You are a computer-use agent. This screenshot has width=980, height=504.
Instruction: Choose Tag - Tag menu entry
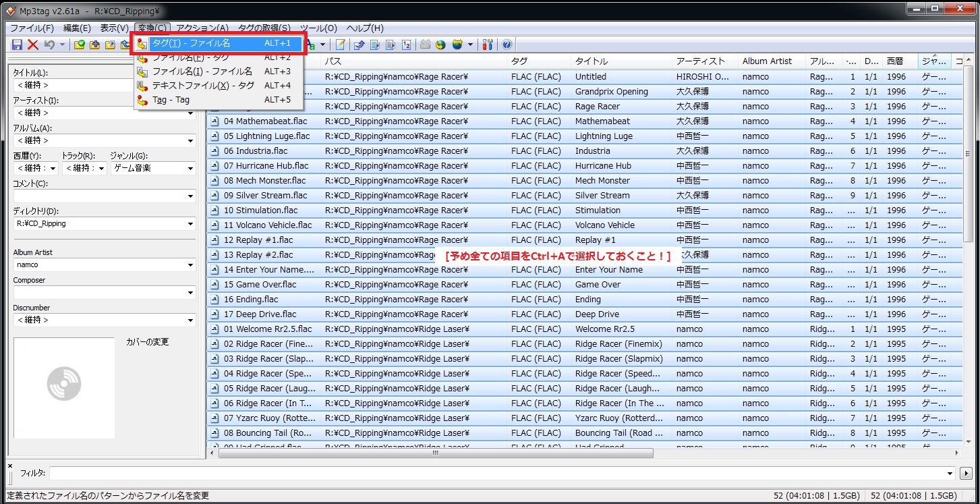point(219,100)
